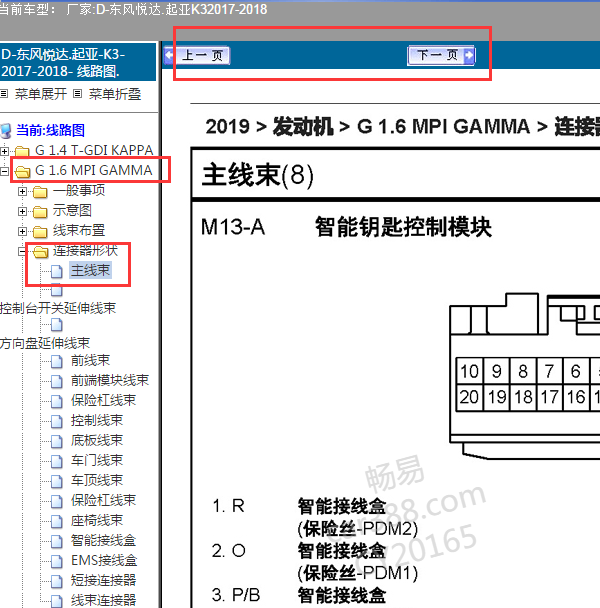Expand the G 1.4 T-GDI KAPPA node
The image size is (600, 608).
[x=4, y=151]
